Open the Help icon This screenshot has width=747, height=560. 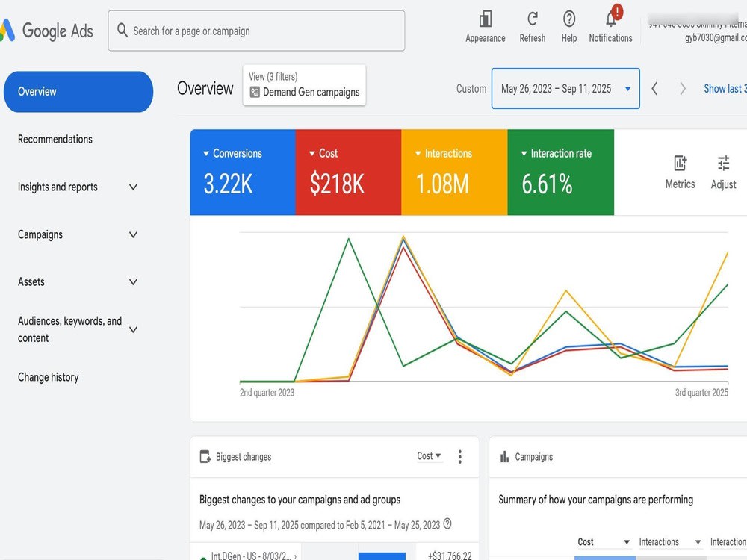568,19
